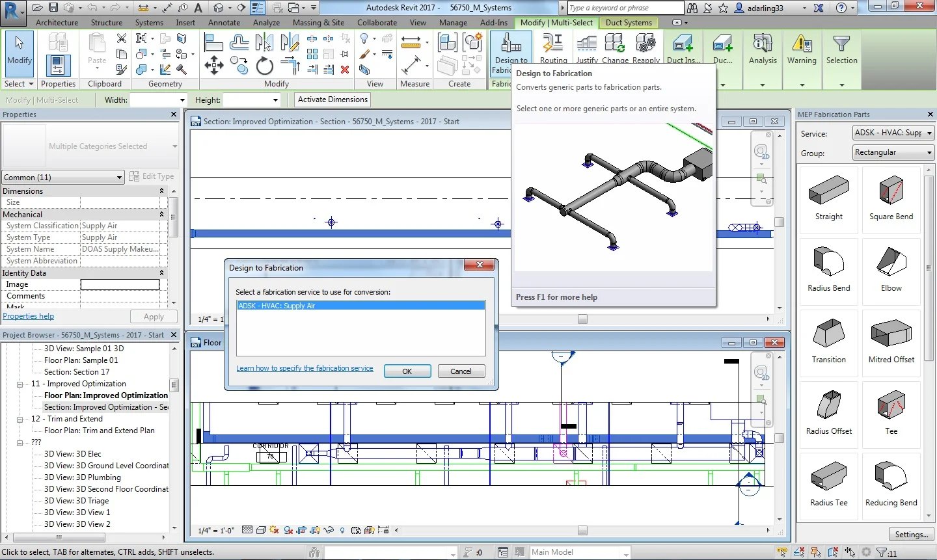Toggle Crop View in floor plan control bar
This screenshot has width=937, height=560.
(301, 530)
